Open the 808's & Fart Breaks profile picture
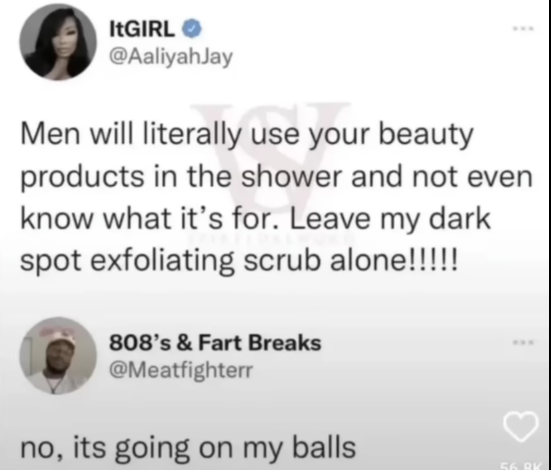Image resolution: width=551 pixels, height=470 pixels. (58, 356)
